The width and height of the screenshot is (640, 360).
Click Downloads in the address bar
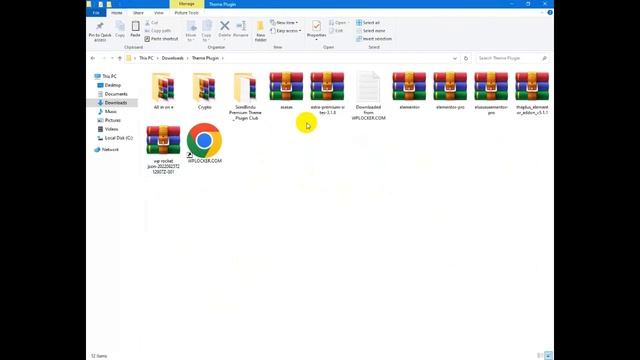tap(173, 58)
